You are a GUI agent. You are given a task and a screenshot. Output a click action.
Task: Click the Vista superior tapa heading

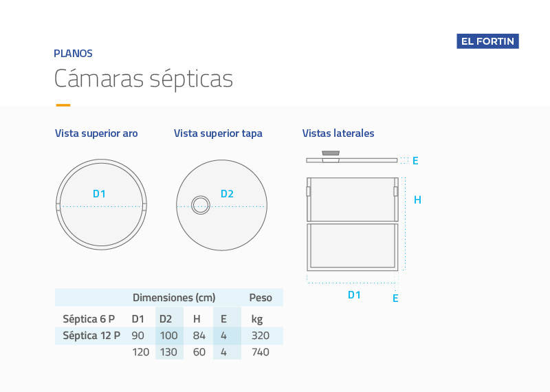tap(218, 133)
